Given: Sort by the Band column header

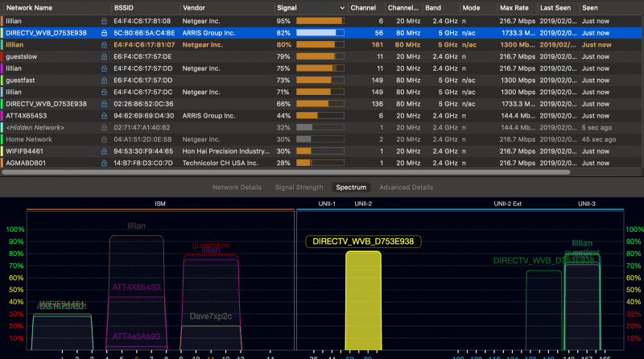Looking at the screenshot, I should 433,8.
